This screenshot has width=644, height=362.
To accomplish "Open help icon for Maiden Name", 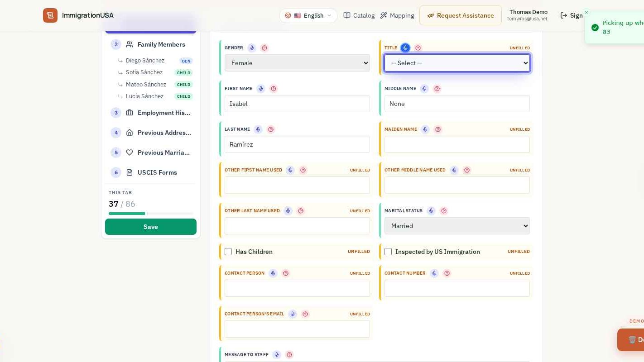I will [x=438, y=129].
